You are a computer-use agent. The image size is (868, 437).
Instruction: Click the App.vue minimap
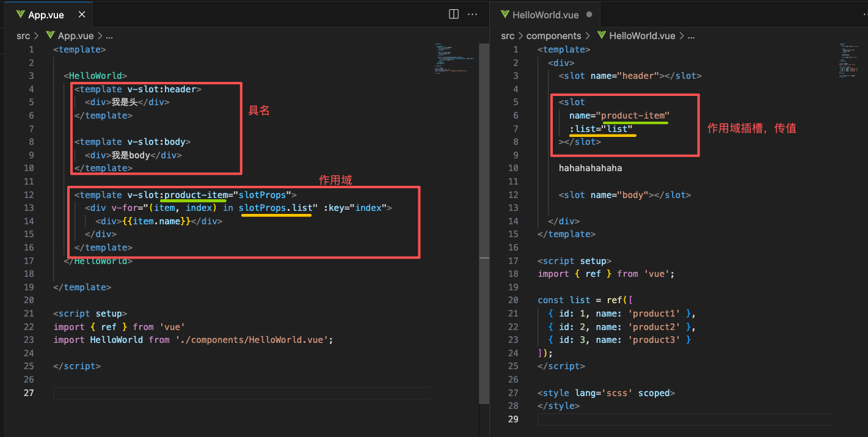tap(455, 60)
